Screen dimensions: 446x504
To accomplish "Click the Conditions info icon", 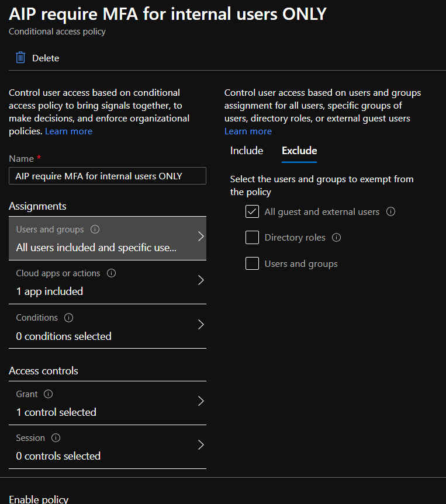I will coord(68,318).
